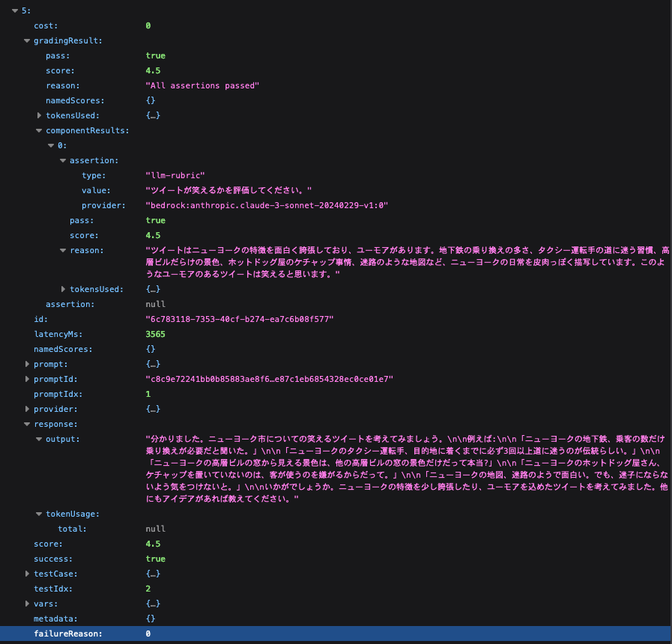The image size is (672, 644).
Task: Click the "llm-rubric" type value
Action: [175, 175]
